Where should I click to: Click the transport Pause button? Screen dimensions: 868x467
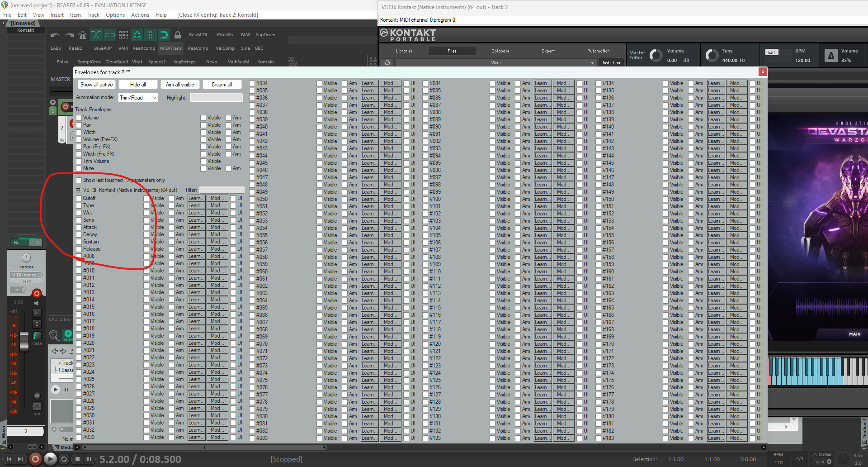click(x=90, y=459)
